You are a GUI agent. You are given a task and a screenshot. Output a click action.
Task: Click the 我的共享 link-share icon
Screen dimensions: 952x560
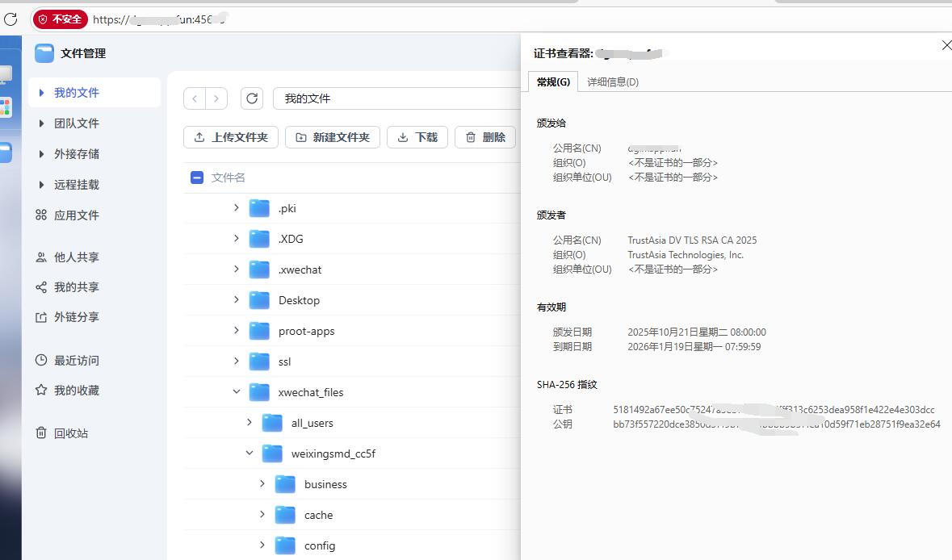pos(41,286)
